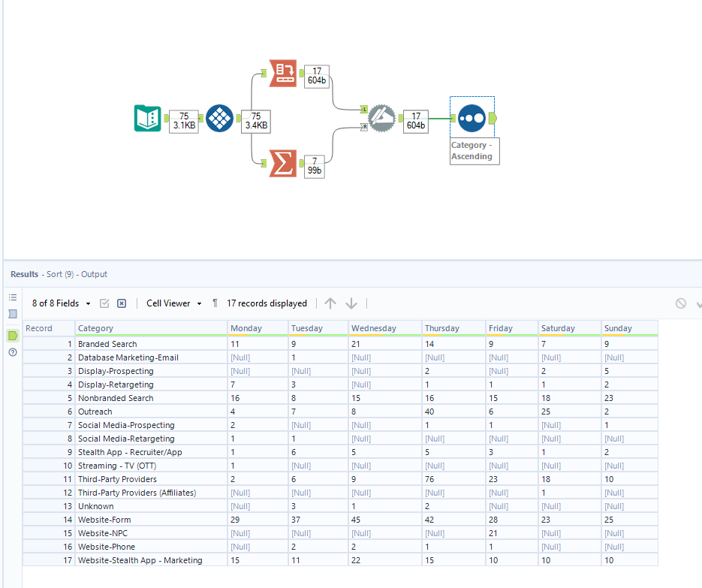702x588 pixels.
Task: Select the Summarize sigma tool in the workflow
Action: click(x=282, y=161)
